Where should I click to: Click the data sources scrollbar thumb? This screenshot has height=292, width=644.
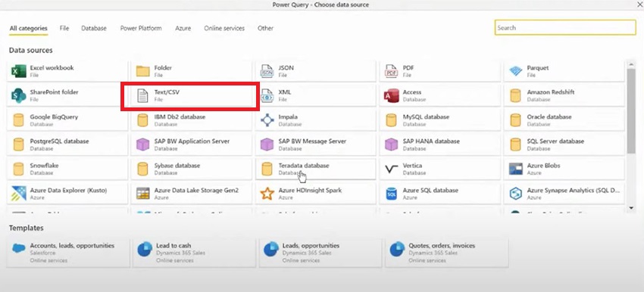coord(631,110)
